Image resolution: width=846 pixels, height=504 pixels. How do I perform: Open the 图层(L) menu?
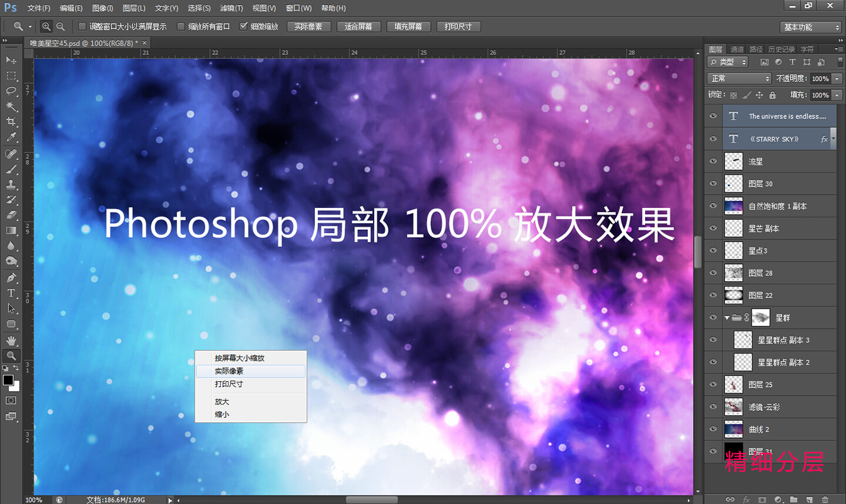coord(134,8)
